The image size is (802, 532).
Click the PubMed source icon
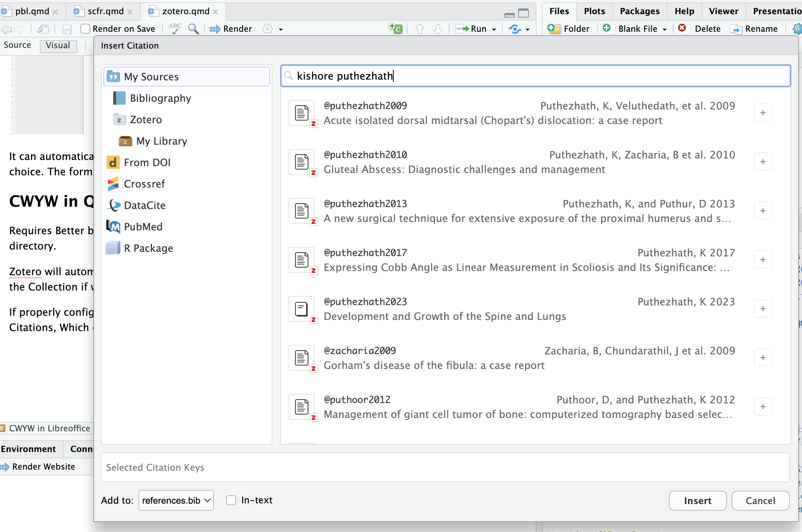[113, 227]
